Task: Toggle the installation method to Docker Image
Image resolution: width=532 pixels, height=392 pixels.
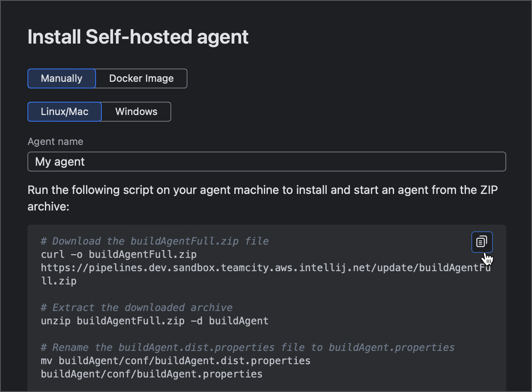Action: click(141, 78)
